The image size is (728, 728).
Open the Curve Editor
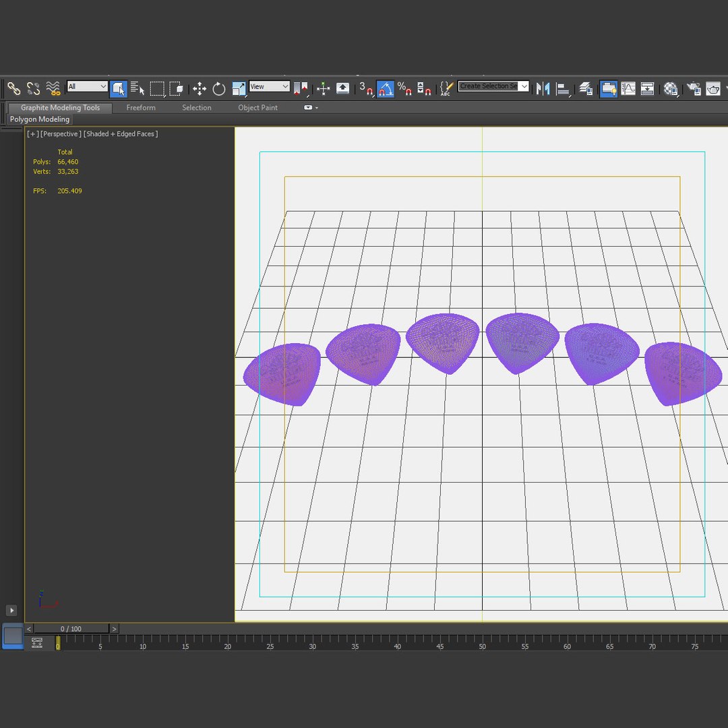tap(628, 88)
